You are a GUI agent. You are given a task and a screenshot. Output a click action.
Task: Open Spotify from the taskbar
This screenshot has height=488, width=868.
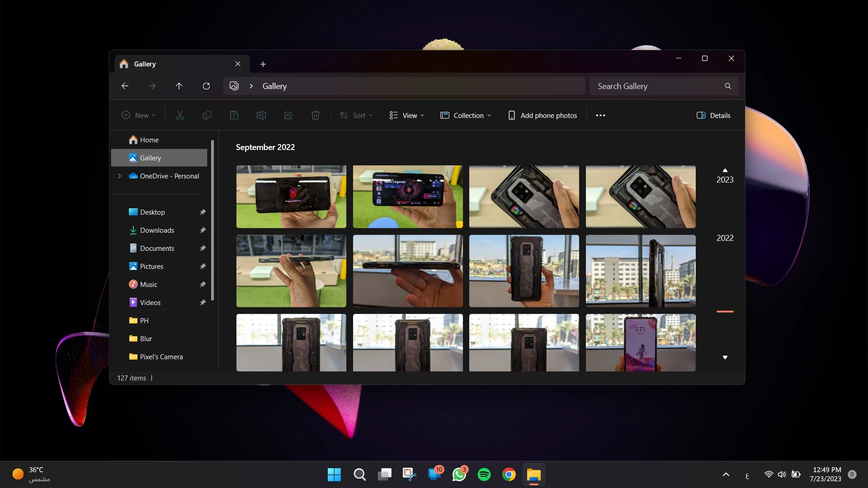[484, 474]
